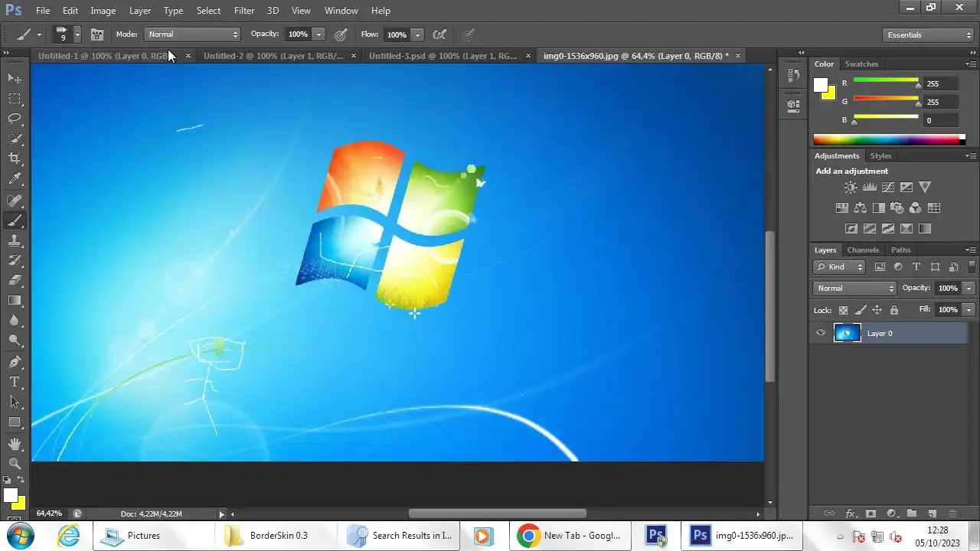Toggle the brush panel button
Image resolution: width=980 pixels, height=551 pixels.
pyautogui.click(x=97, y=34)
